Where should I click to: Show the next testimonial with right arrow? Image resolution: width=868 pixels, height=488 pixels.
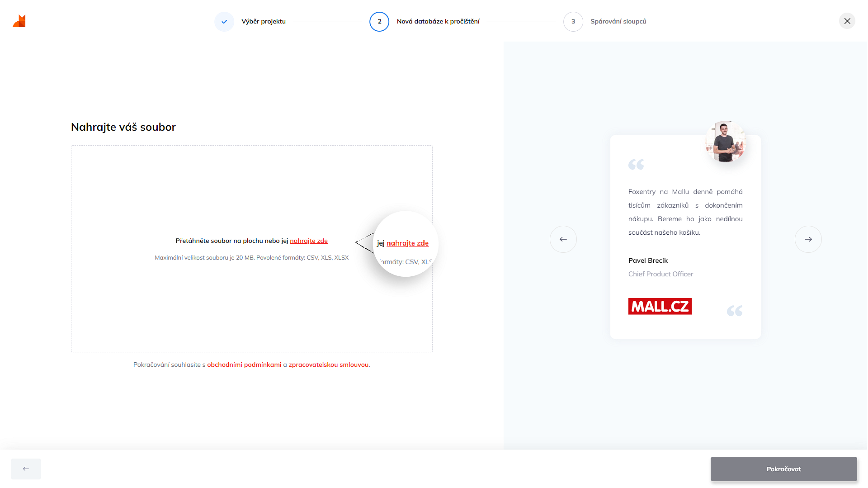pyautogui.click(x=808, y=239)
